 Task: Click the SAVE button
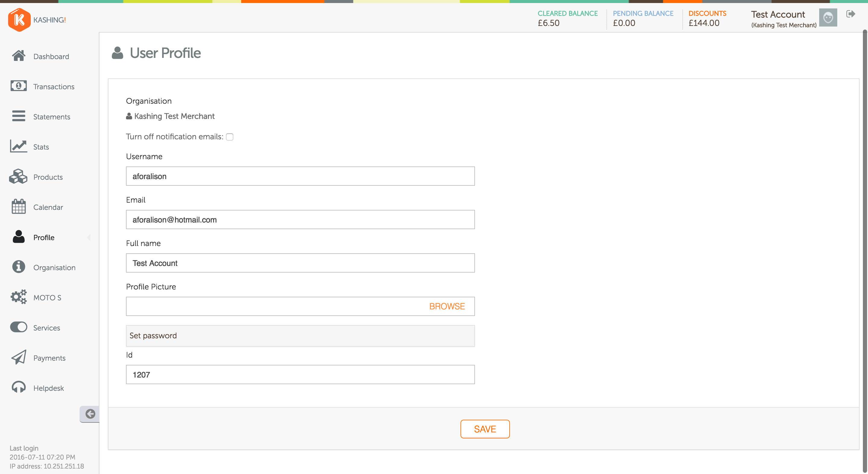tap(484, 429)
